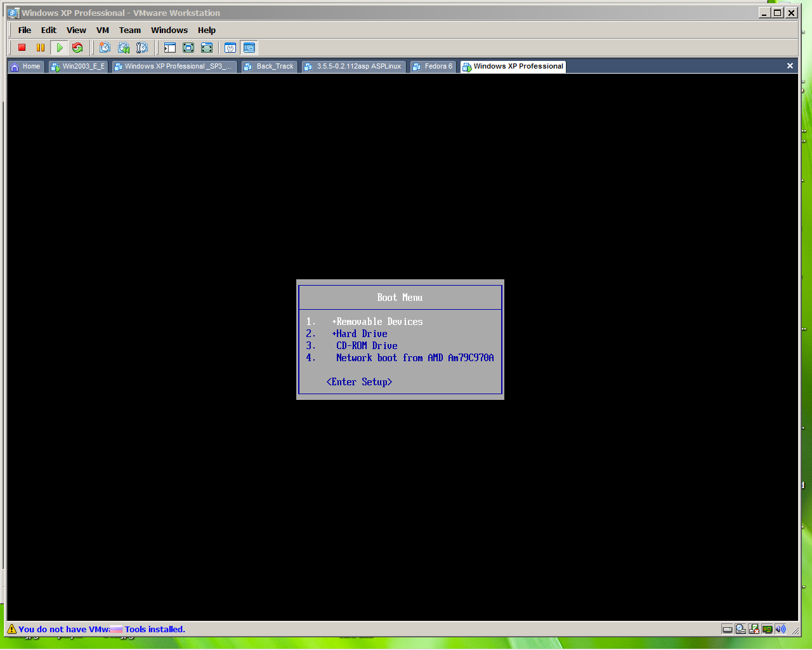The width and height of the screenshot is (812, 650).
Task: Click the floppy device status bar icon
Action: pos(754,629)
